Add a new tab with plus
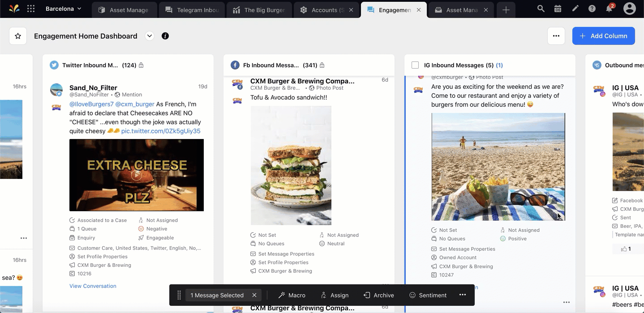This screenshot has height=313, width=644. click(506, 10)
